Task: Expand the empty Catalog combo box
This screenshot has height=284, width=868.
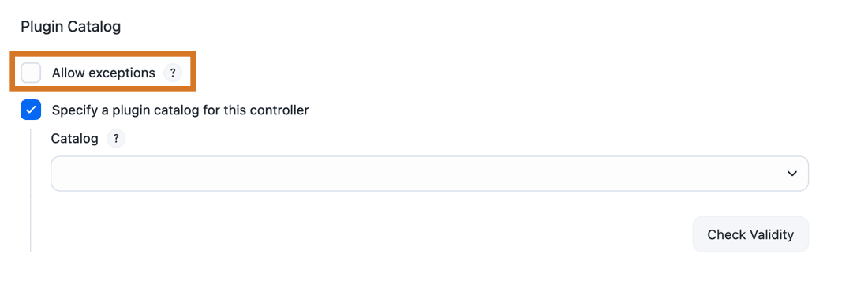Action: pyautogui.click(x=429, y=174)
